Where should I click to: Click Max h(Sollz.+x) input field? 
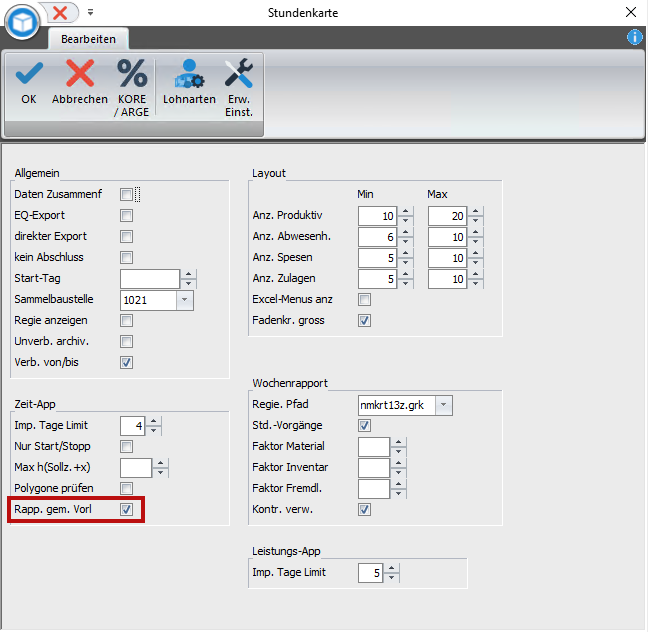(136, 468)
